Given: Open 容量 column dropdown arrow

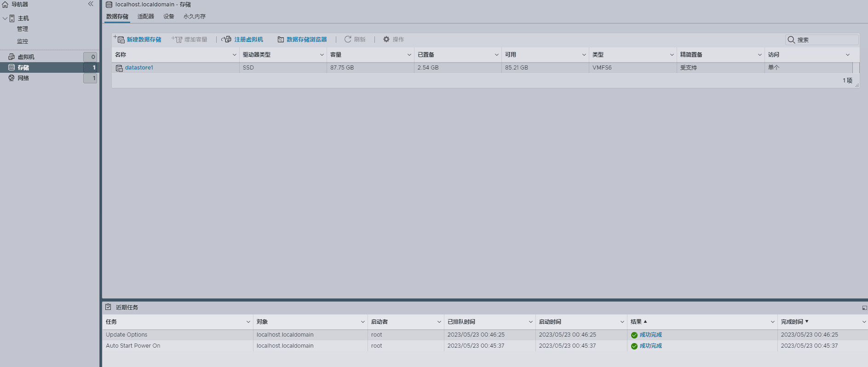Looking at the screenshot, I should pos(409,55).
